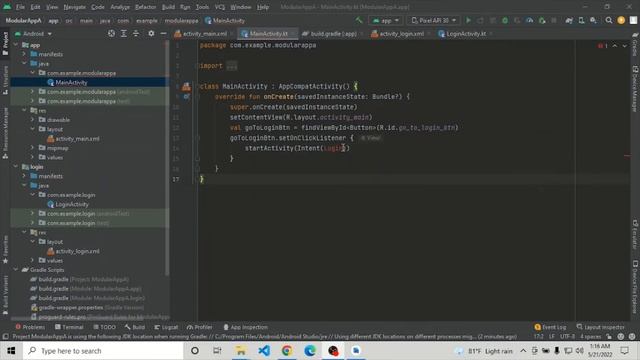Switch to build.gradle (:app) tab
The width and height of the screenshot is (640, 360).
333,33
